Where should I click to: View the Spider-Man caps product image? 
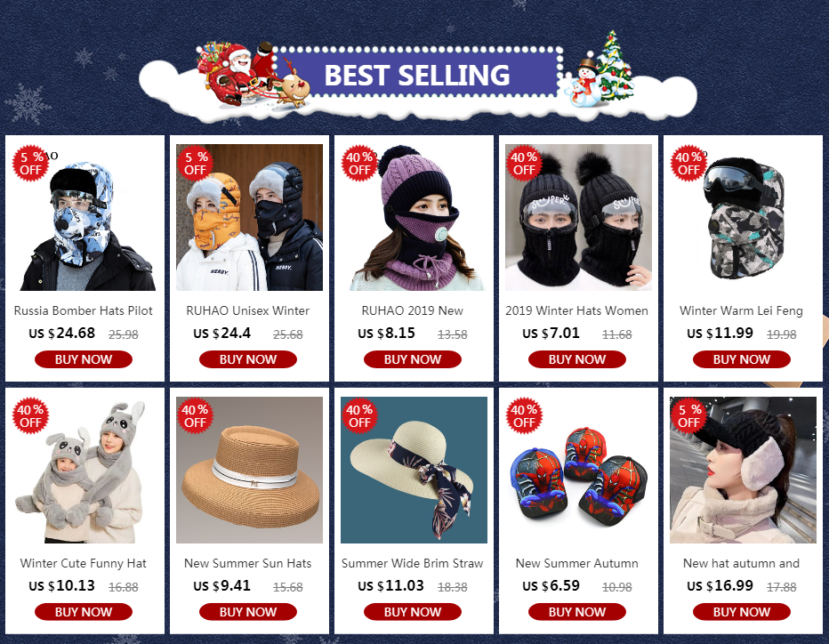(578, 470)
